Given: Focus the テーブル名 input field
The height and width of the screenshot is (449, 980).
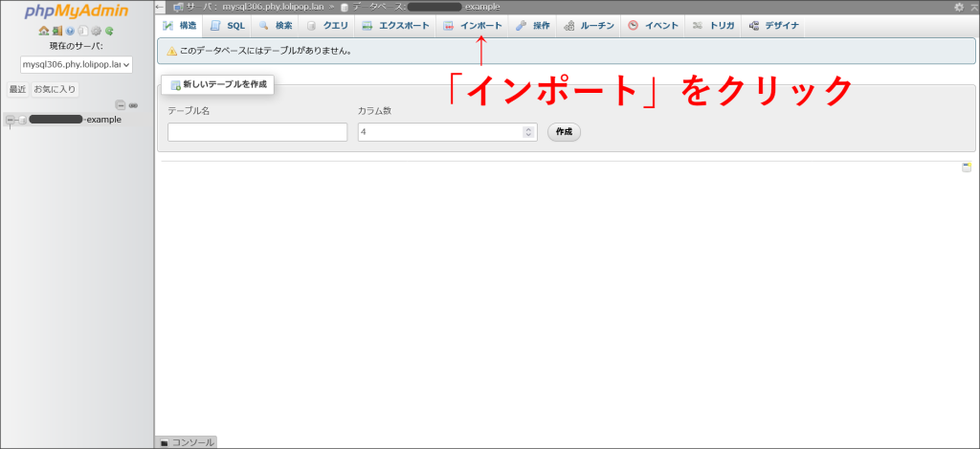Looking at the screenshot, I should (257, 132).
